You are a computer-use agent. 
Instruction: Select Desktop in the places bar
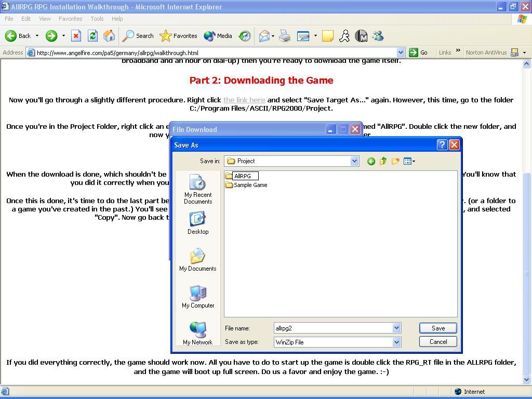[x=198, y=222]
